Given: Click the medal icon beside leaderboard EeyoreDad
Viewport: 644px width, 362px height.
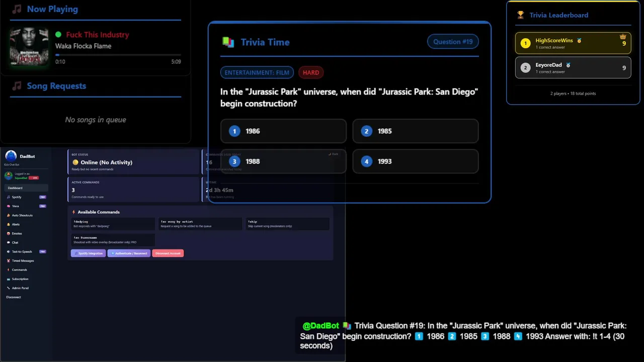Looking at the screenshot, I should point(568,65).
